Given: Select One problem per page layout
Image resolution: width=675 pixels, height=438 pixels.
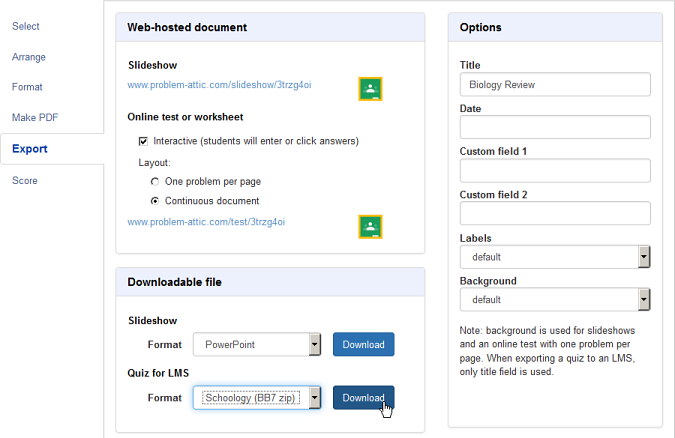Looking at the screenshot, I should coord(155,182).
